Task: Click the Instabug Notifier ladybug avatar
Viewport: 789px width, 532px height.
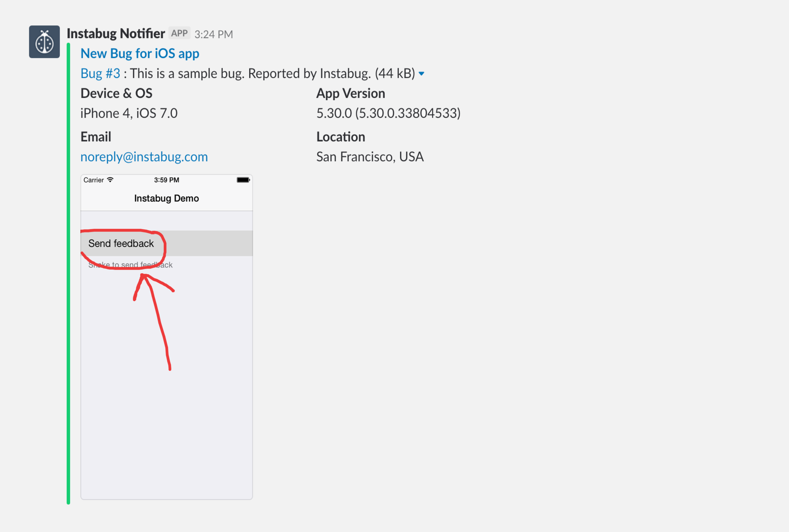Action: (x=44, y=42)
